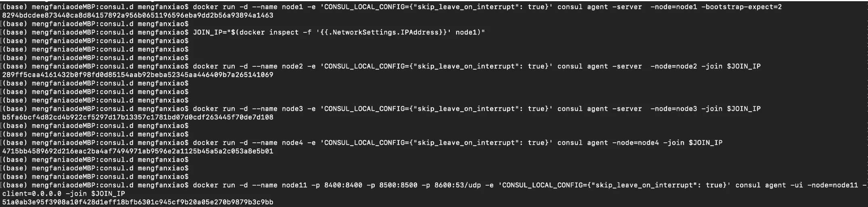
Task: Click the -node=node4 argument
Action: coord(635,143)
